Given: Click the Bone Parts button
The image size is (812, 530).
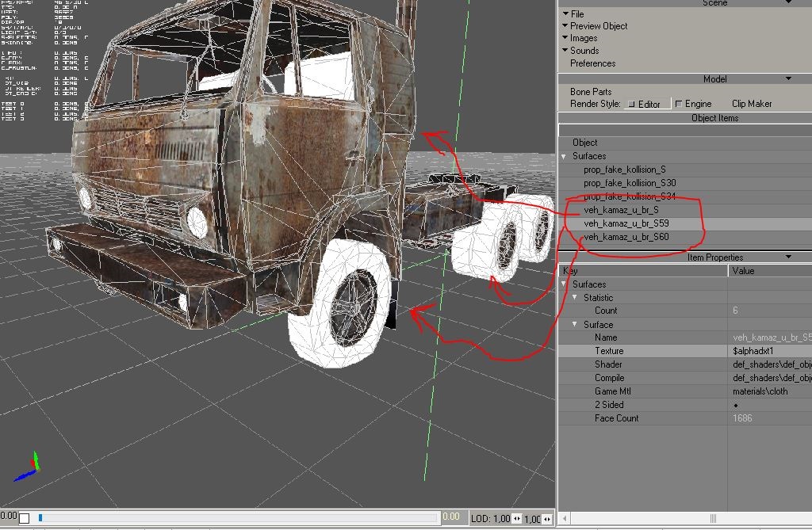Looking at the screenshot, I should pyautogui.click(x=591, y=92).
